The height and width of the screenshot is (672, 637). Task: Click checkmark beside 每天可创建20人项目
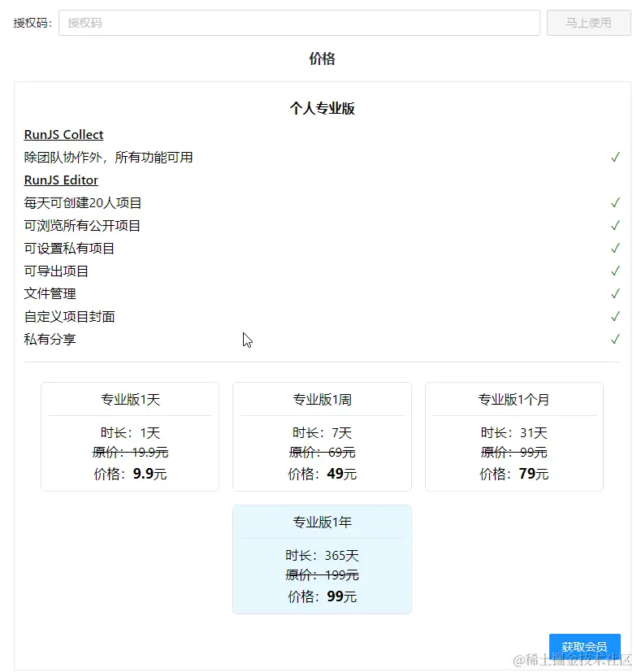coord(615,202)
